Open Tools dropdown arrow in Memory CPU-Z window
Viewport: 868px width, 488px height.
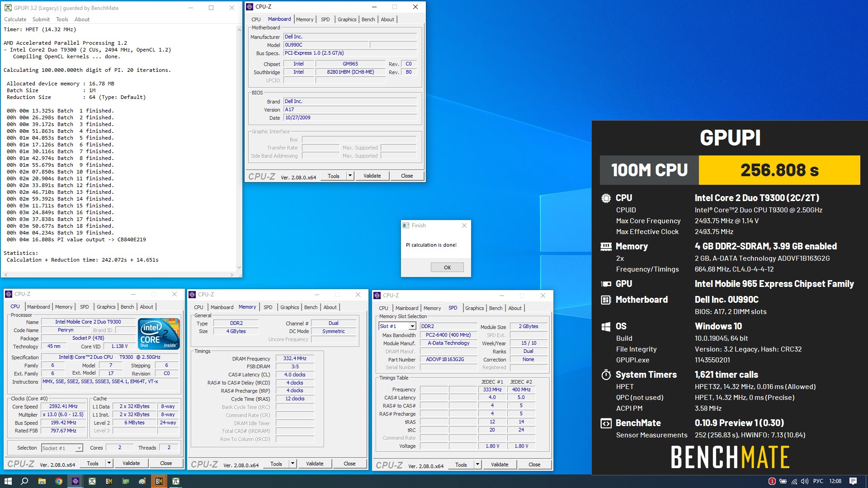coord(292,464)
